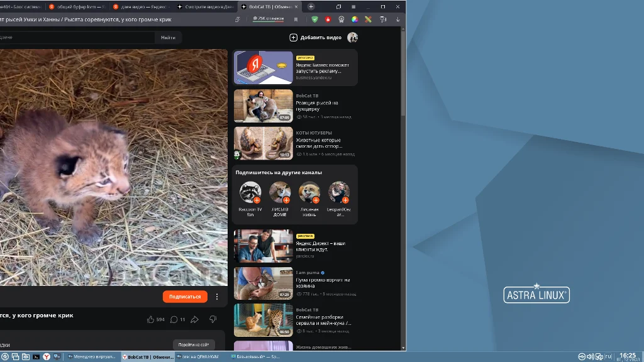Click the Найти search button
The image size is (644, 362).
coord(168,37)
